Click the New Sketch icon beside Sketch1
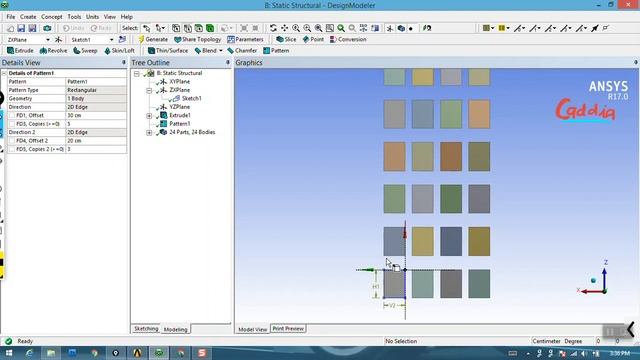Viewport: 640px width, 360px height. 122,40
